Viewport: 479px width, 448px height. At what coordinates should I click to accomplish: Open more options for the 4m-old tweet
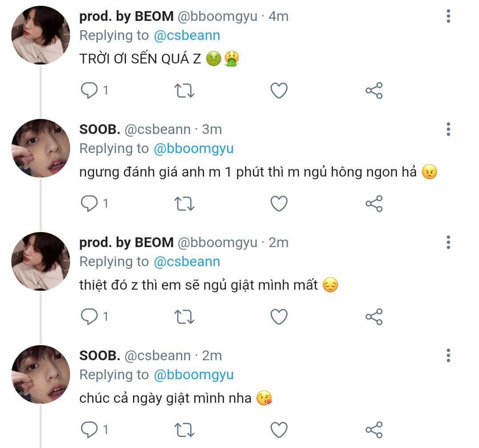coord(448,16)
